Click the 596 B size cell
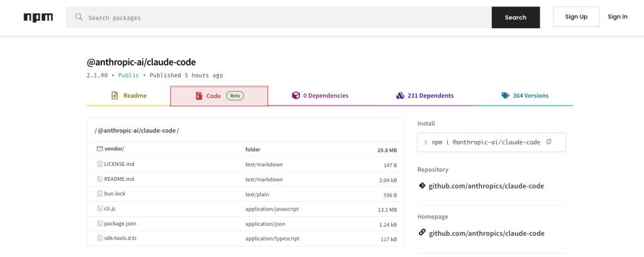 (x=390, y=195)
